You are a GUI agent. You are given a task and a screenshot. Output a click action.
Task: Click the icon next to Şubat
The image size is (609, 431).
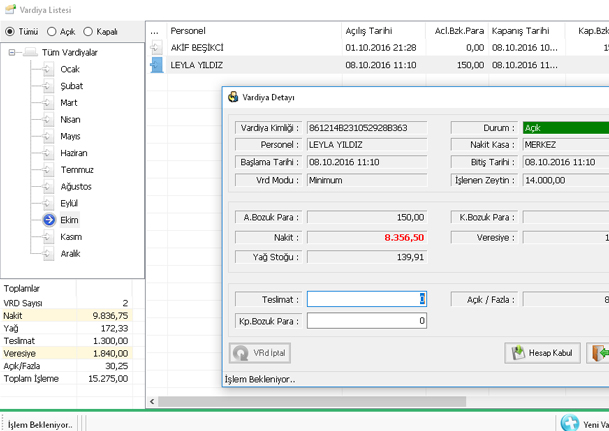coord(47,86)
